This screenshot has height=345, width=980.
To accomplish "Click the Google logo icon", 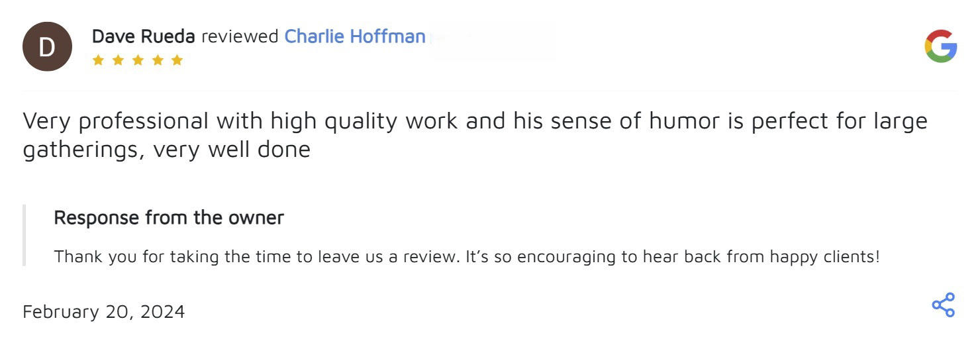I will pos(940,46).
